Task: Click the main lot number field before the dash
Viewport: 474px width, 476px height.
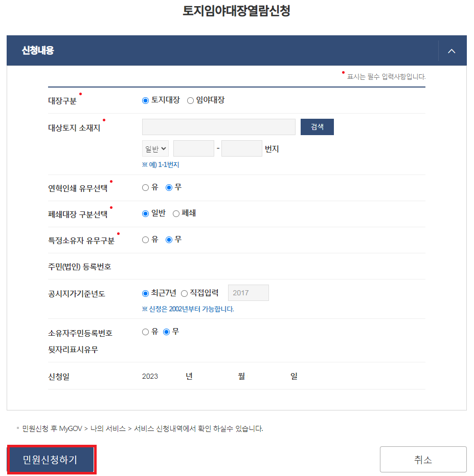Action: (x=194, y=148)
